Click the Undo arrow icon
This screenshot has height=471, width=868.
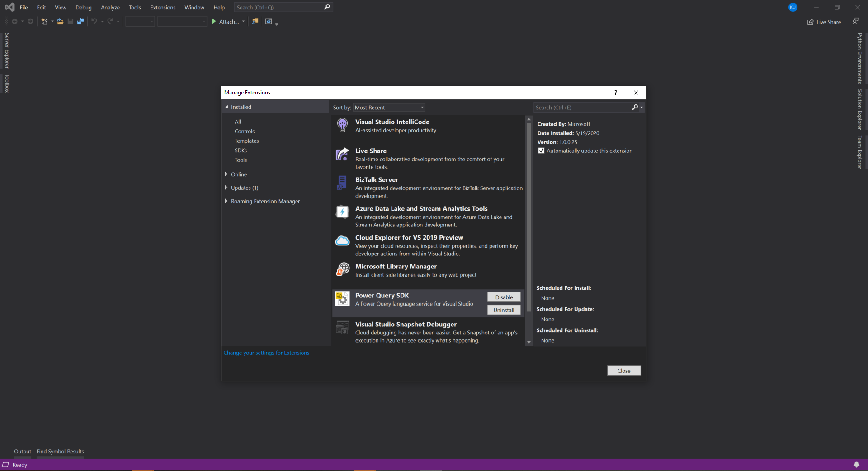pyautogui.click(x=94, y=21)
